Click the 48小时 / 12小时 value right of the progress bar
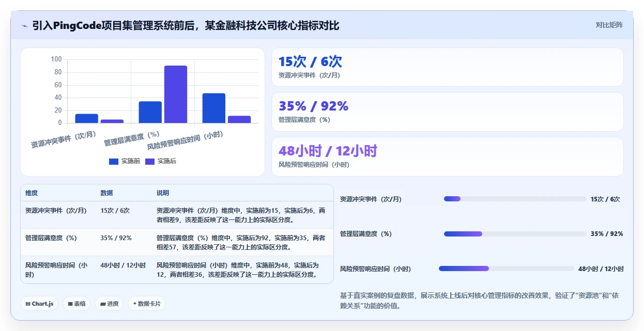This screenshot has width=644, height=331. click(x=601, y=269)
